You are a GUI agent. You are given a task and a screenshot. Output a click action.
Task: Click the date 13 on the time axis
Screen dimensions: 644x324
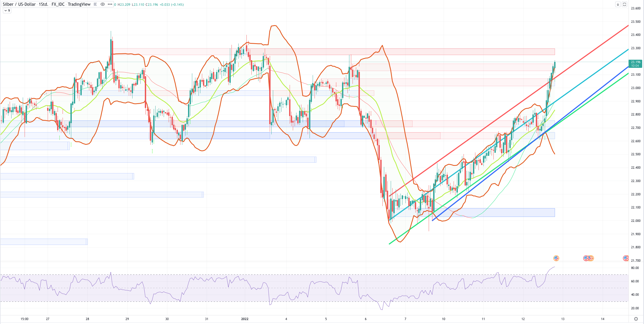(563, 319)
